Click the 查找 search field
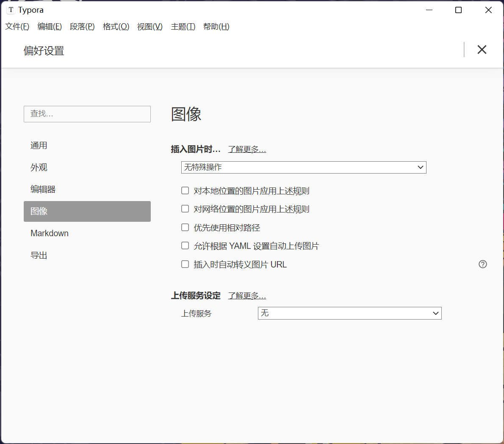Viewport: 504px width, 444px height. 87,114
